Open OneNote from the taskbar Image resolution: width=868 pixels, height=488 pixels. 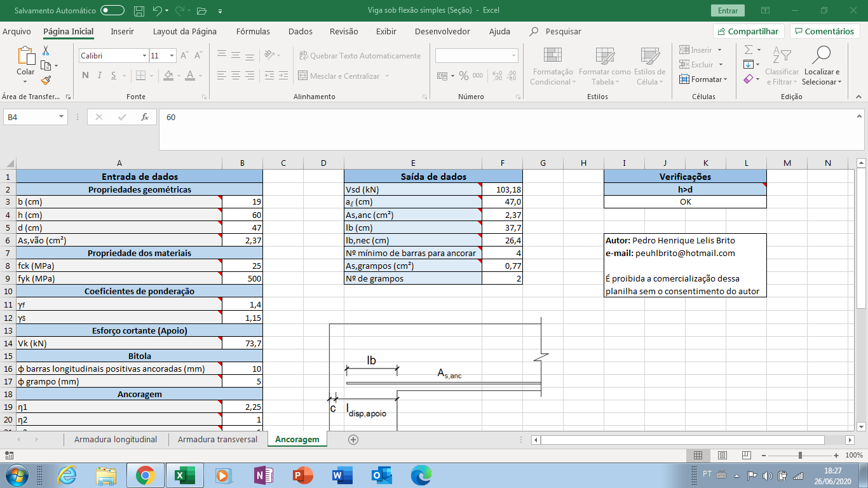263,475
